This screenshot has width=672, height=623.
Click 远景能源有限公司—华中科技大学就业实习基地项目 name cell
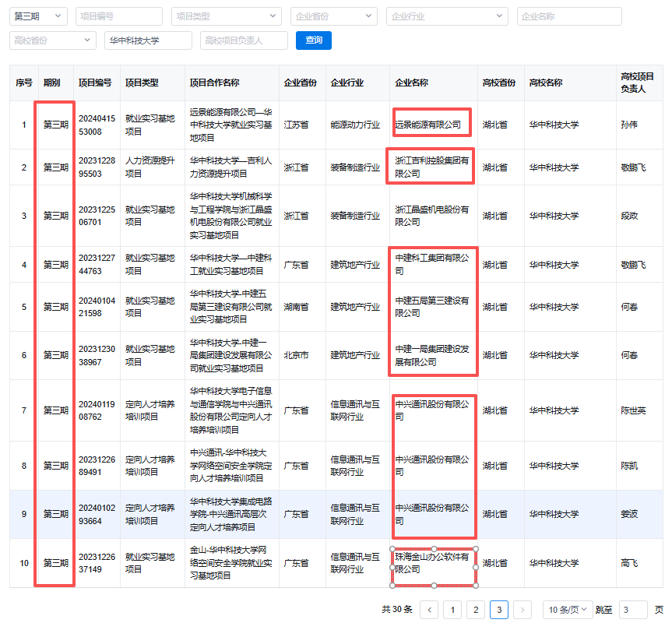click(x=231, y=125)
